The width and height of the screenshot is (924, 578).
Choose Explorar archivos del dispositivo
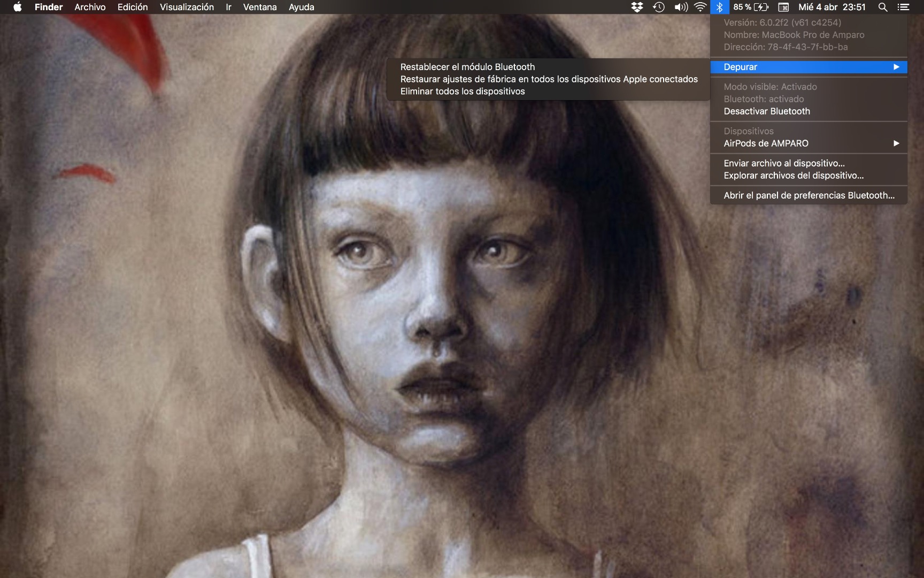(808, 176)
